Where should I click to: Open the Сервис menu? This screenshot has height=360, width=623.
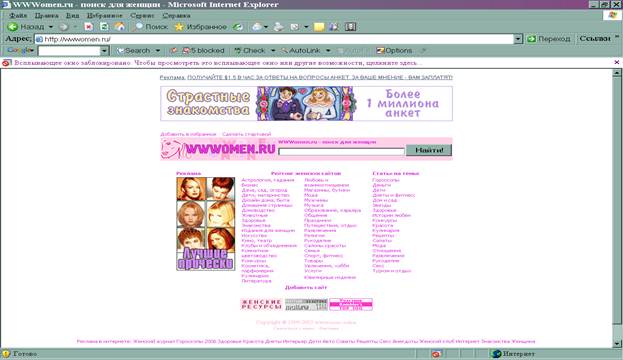tap(142, 15)
